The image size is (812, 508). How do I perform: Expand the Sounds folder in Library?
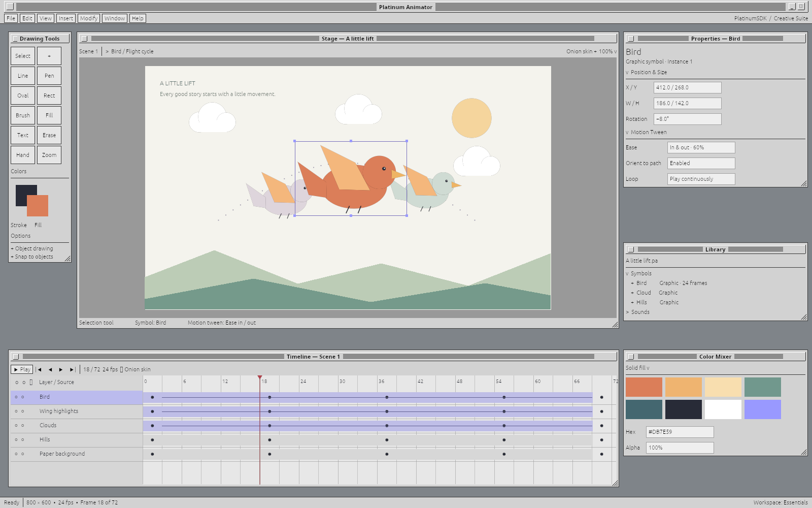coord(638,312)
